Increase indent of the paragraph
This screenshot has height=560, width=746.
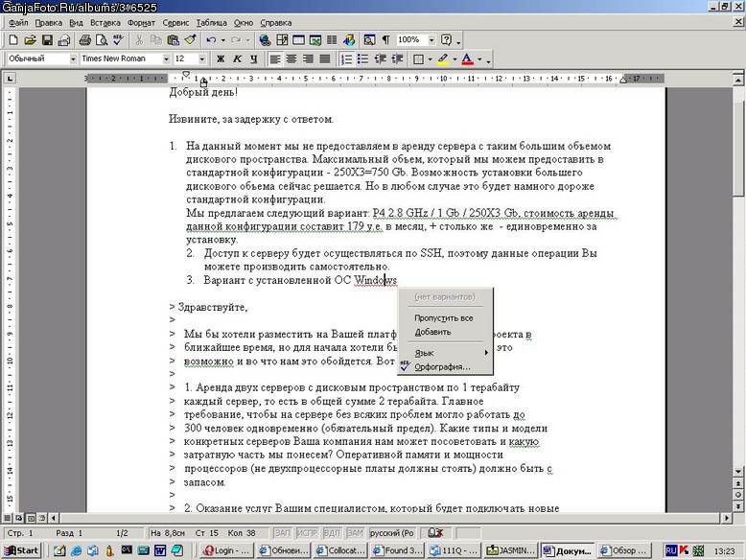pos(397,59)
